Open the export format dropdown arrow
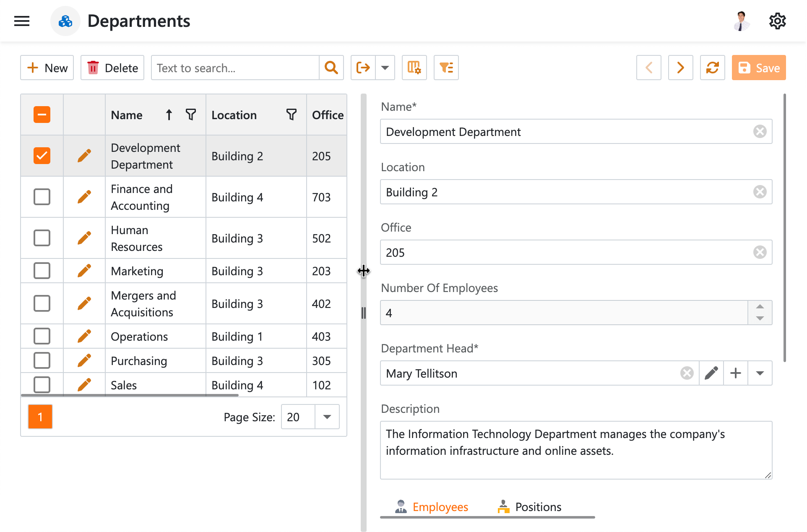This screenshot has width=807, height=532. pyautogui.click(x=385, y=68)
